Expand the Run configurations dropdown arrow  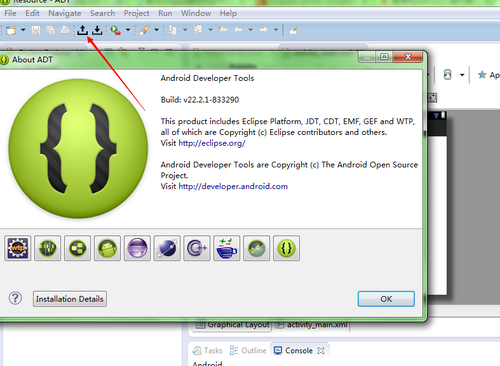tap(128, 30)
